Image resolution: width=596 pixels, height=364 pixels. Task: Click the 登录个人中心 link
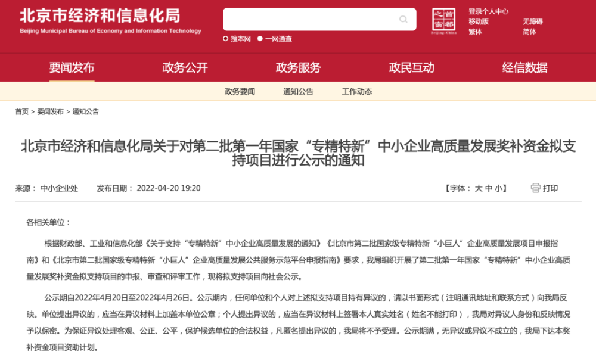489,12
